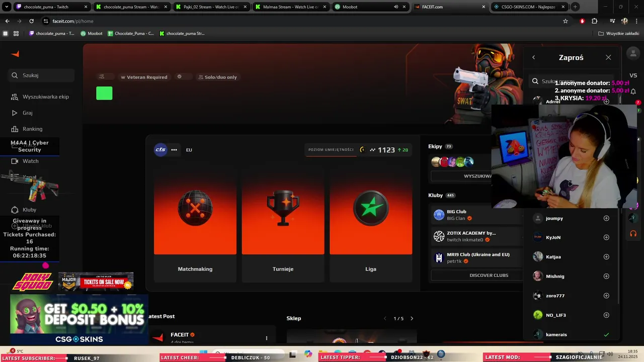
Task: Invite Katjaa with plus icon
Action: point(606,256)
